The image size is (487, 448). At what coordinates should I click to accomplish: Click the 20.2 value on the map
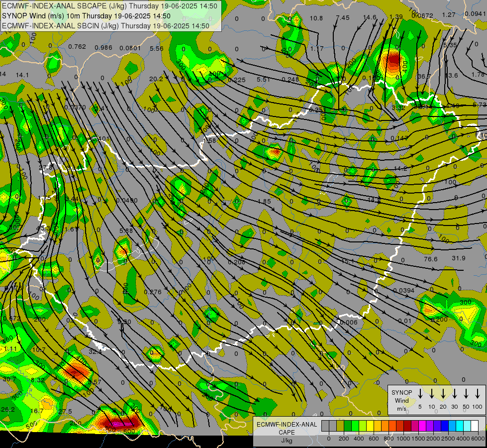point(156,79)
